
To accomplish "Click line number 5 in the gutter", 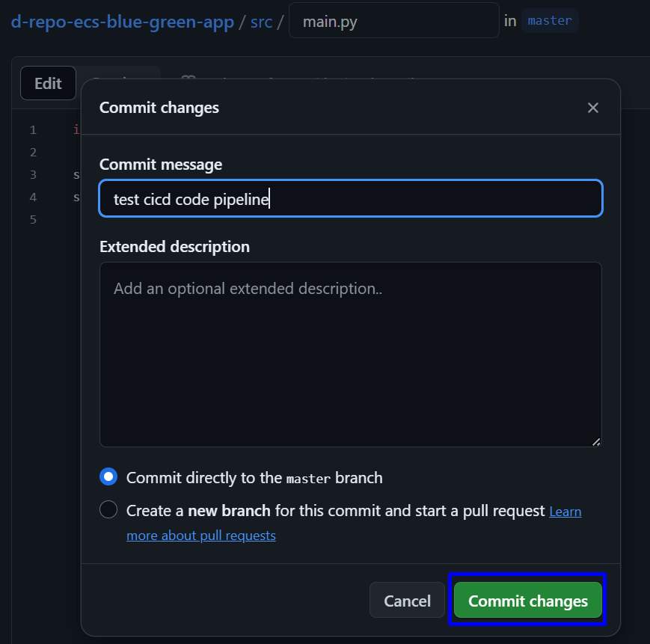I will point(33,220).
